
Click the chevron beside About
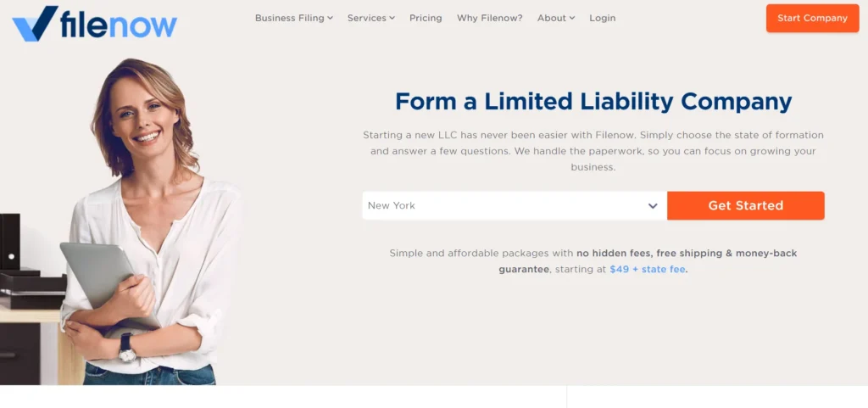572,18
